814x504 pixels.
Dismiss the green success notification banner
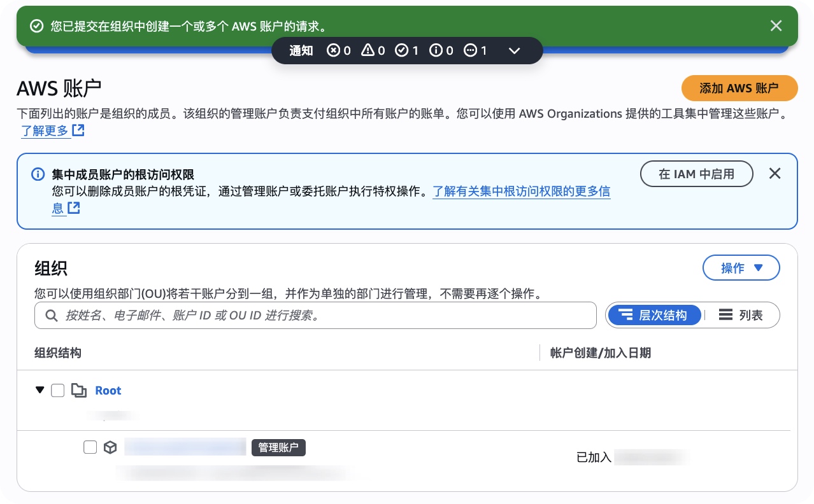(776, 25)
